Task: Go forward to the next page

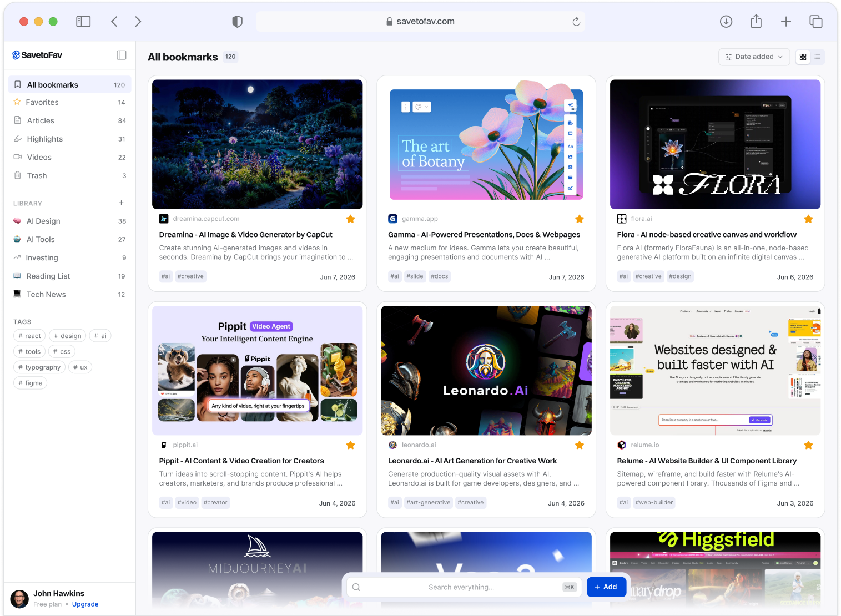Action: pos(138,22)
